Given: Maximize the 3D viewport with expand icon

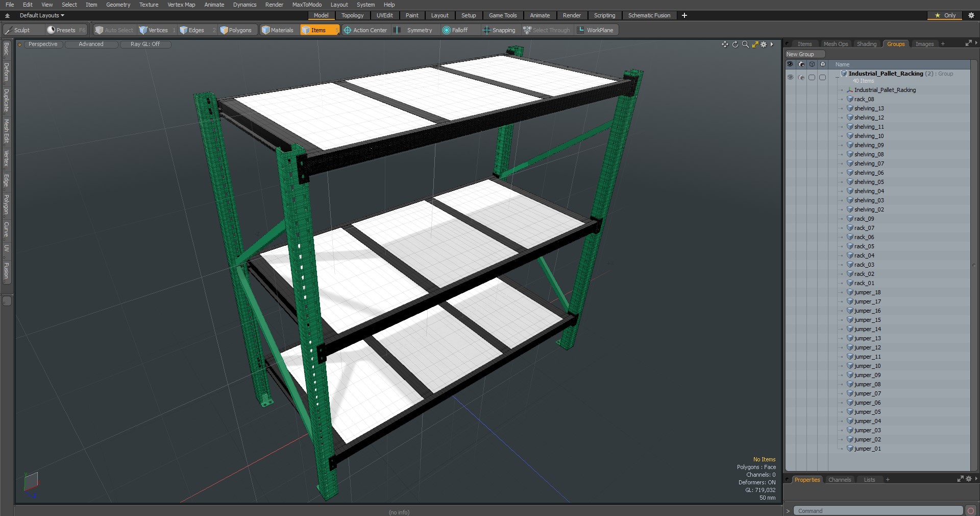Looking at the screenshot, I should pos(755,44).
